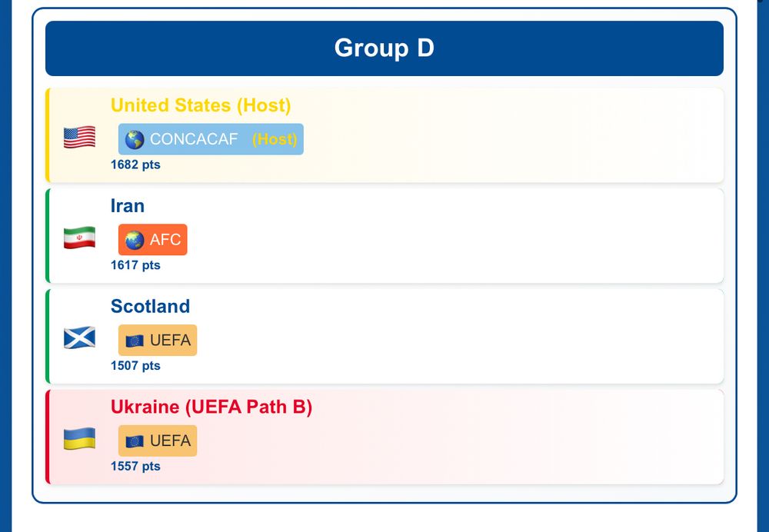Click the 1682 pts label for United States
This screenshot has height=532, width=769.
[135, 164]
